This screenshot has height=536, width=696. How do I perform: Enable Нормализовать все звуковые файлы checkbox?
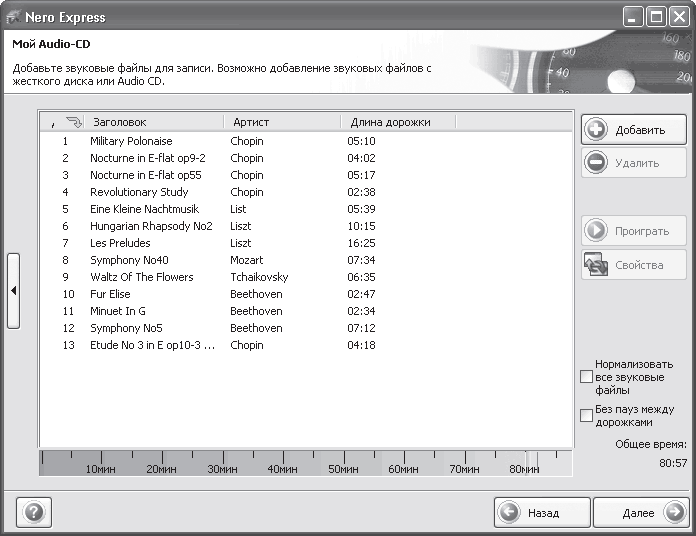point(587,377)
